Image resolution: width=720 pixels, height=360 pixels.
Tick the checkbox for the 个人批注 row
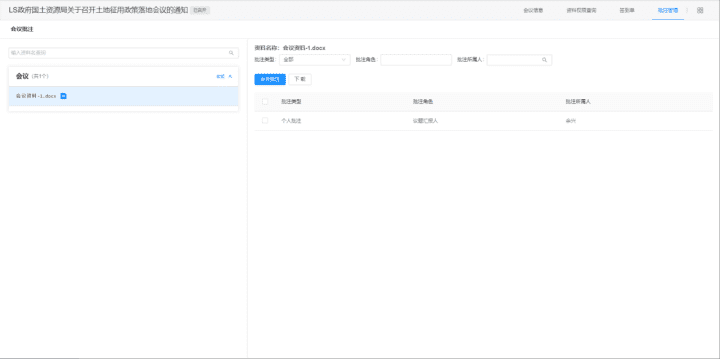pyautogui.click(x=265, y=120)
